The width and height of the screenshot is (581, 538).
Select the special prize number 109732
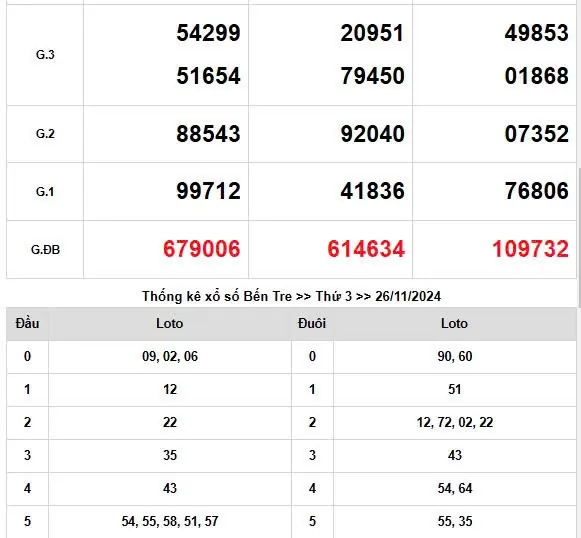tap(530, 249)
